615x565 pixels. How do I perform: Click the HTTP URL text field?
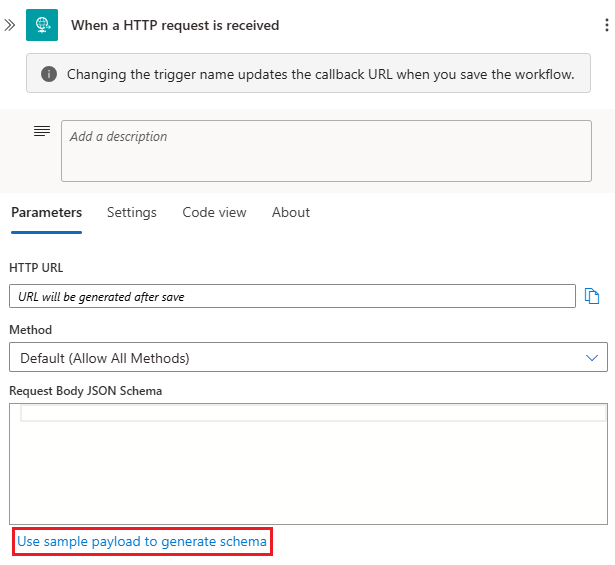[292, 296]
